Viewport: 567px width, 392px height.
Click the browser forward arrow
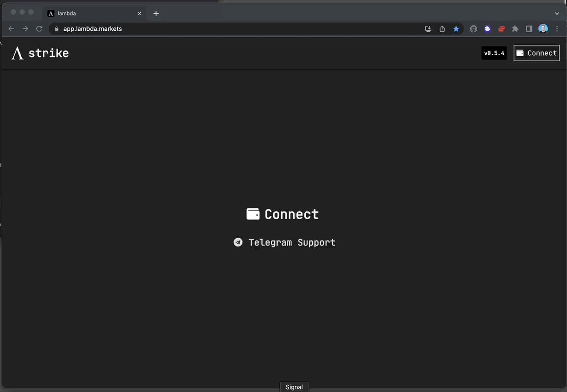(26, 29)
